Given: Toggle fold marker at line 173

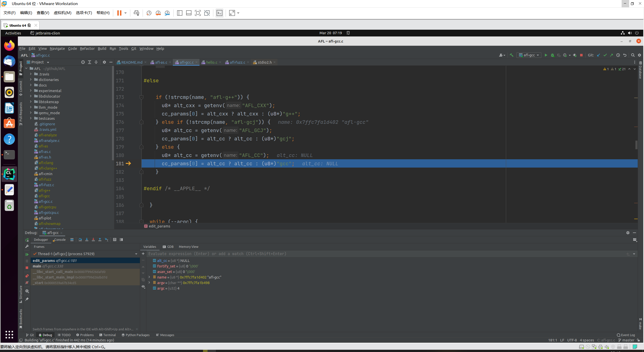Looking at the screenshot, I should (141, 97).
